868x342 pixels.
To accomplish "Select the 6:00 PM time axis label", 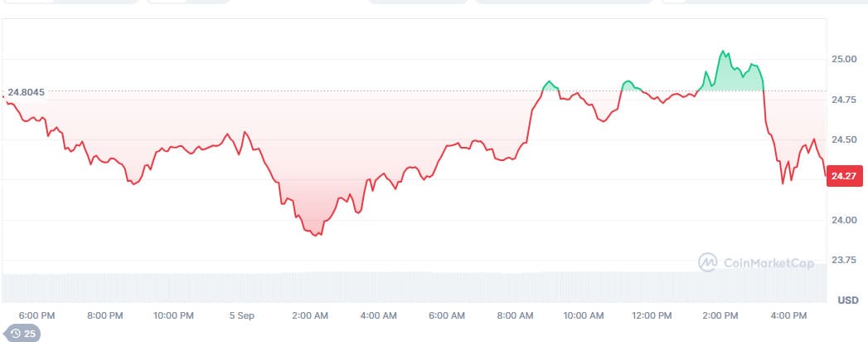I will (36, 315).
